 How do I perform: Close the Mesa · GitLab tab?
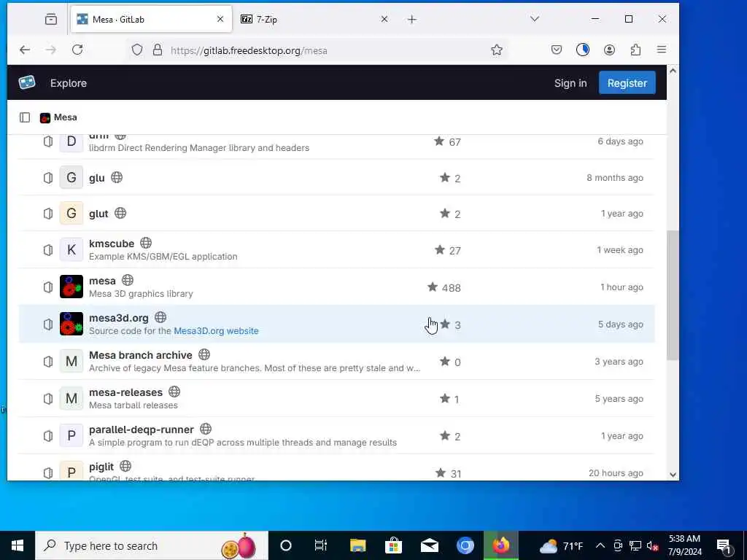pyautogui.click(x=220, y=19)
